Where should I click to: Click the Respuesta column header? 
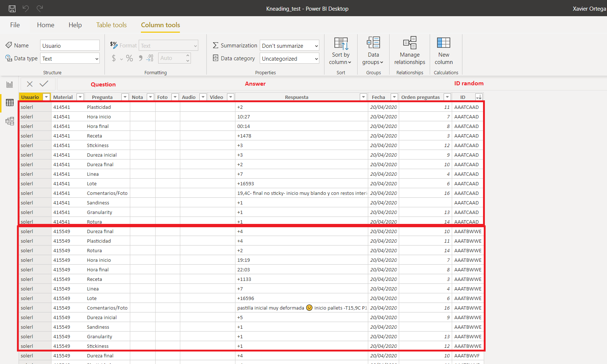coord(297,97)
